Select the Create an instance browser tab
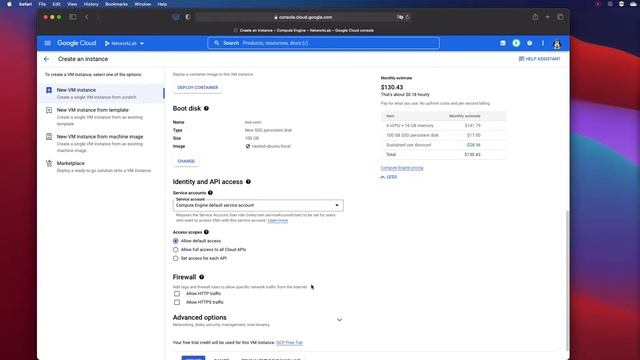The width and height of the screenshot is (640, 360). tap(304, 30)
